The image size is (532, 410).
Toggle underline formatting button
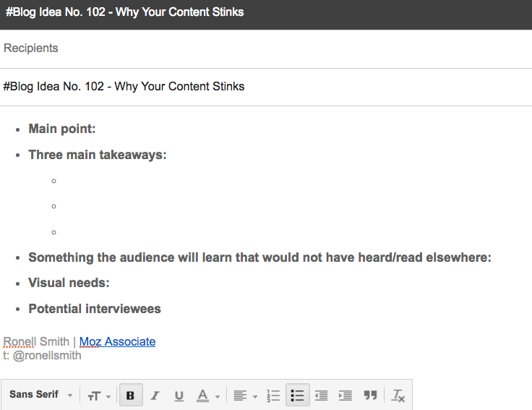click(179, 396)
